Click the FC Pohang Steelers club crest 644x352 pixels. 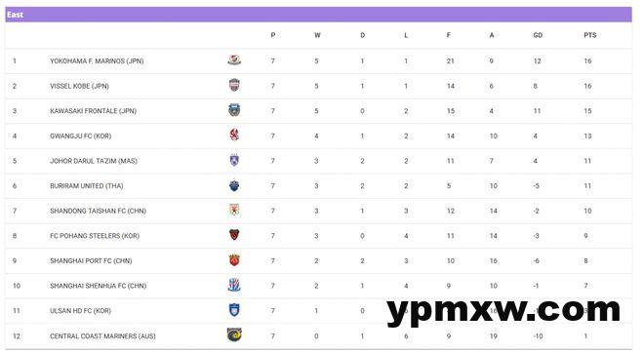click(234, 235)
